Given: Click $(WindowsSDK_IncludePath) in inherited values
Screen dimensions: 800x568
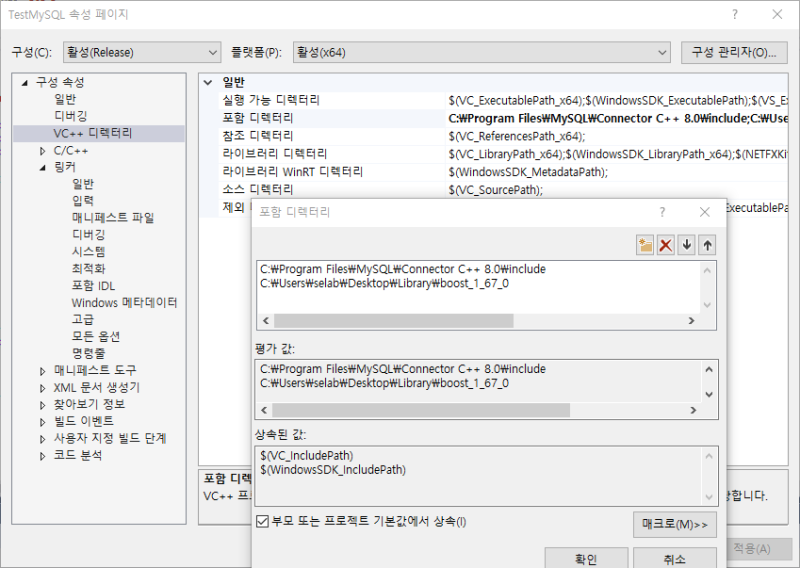Looking at the screenshot, I should pos(333,470).
